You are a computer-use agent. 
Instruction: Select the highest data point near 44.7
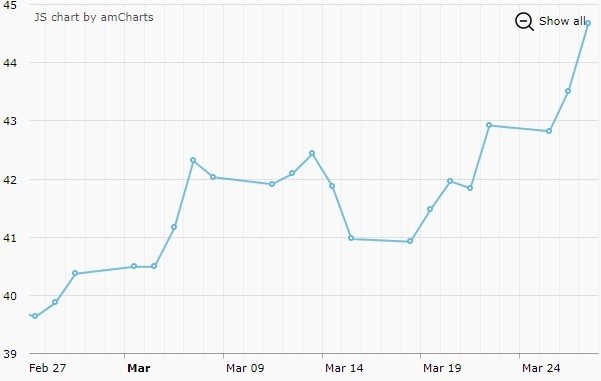588,23
